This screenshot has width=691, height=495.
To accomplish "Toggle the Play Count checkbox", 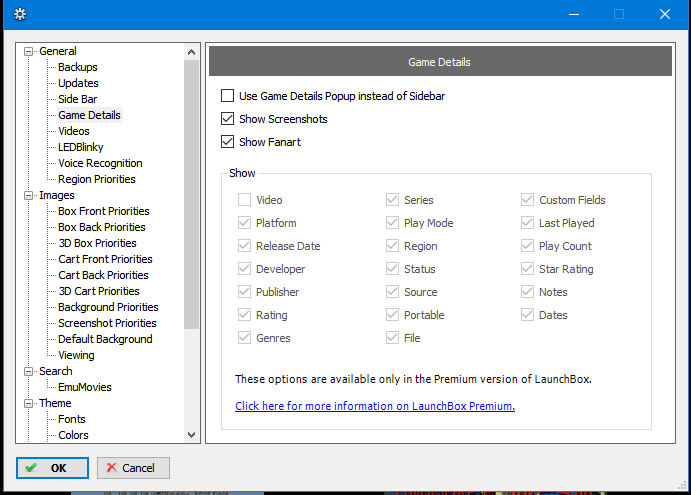I will [527, 246].
